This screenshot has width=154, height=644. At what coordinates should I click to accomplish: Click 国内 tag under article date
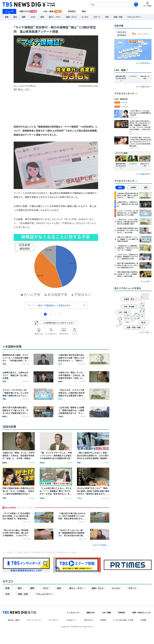coord(15,89)
